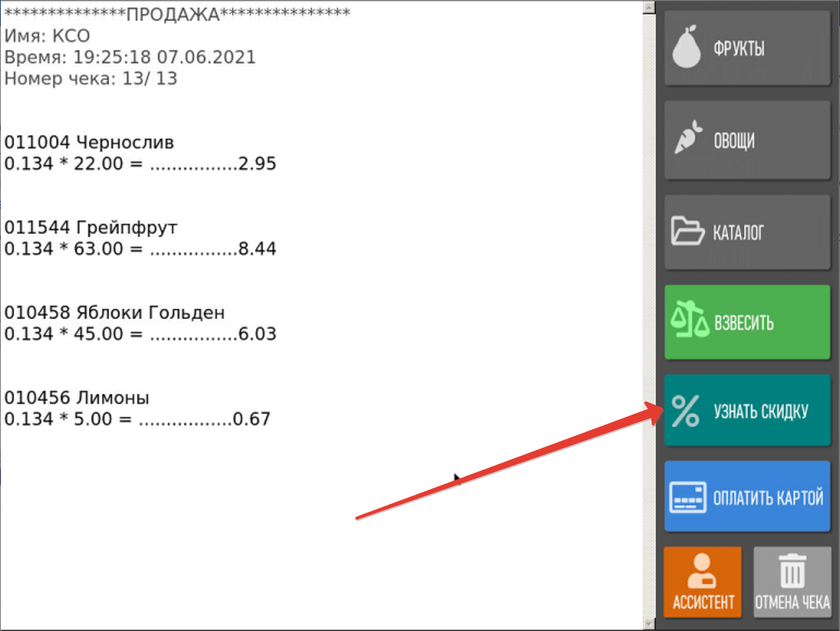Screen dimensions: 840x631
Task: Select the Яблоки Гольден receipt entry
Action: (114, 313)
